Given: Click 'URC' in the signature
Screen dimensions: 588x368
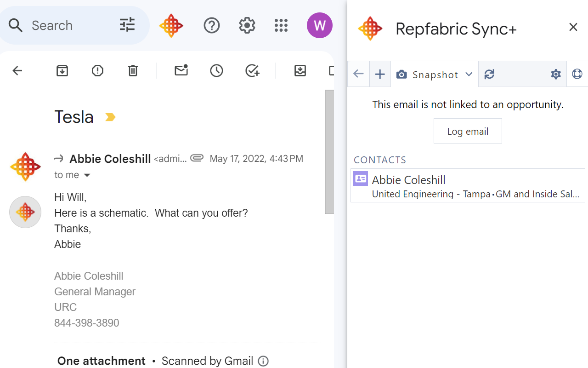Looking at the screenshot, I should [66, 307].
